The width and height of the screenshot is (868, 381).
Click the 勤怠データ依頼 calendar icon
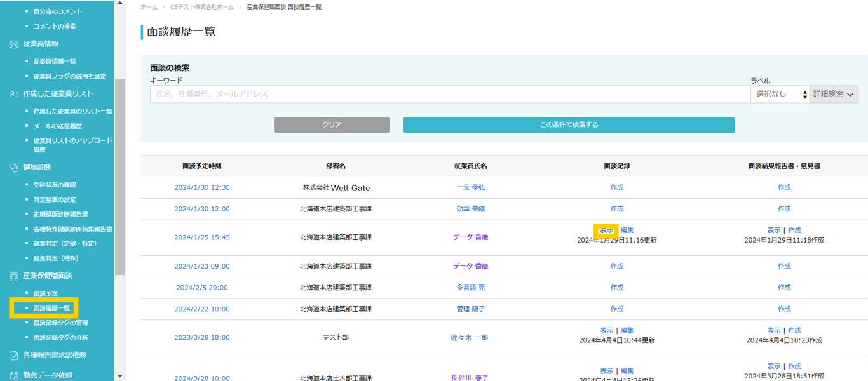click(x=13, y=375)
